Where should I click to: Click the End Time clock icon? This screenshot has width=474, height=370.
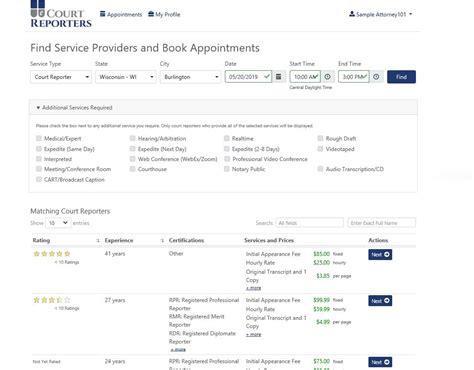point(376,77)
